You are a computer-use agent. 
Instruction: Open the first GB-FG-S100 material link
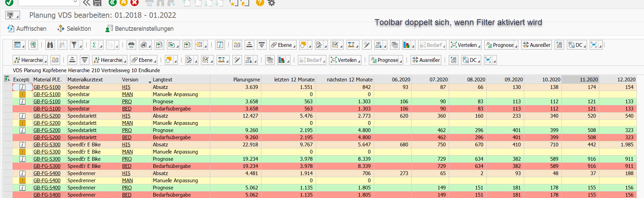(47, 87)
